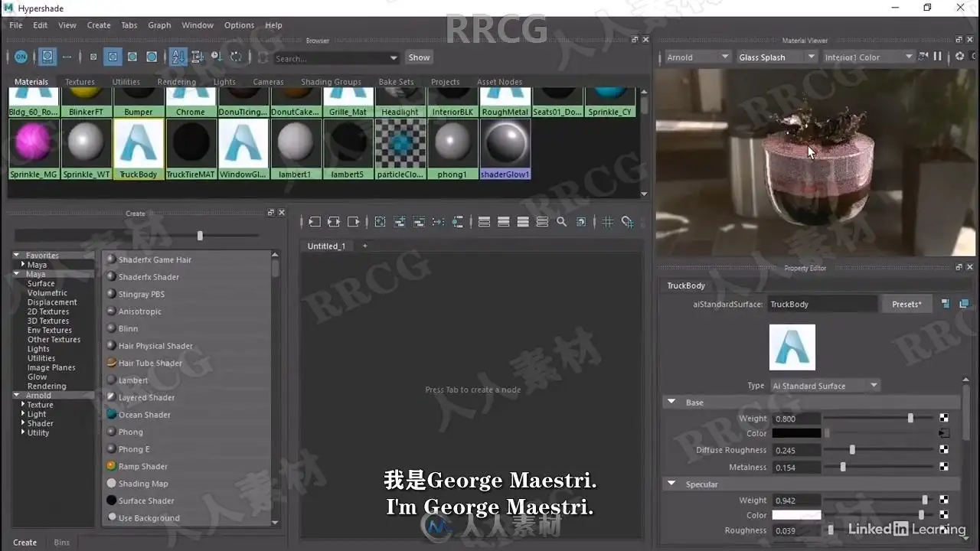Click the Presets button
Image resolution: width=980 pixels, height=551 pixels.
(x=906, y=305)
